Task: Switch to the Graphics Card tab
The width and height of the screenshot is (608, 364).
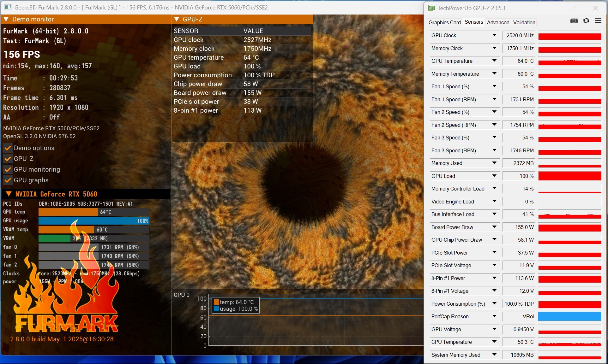Action: tap(444, 22)
